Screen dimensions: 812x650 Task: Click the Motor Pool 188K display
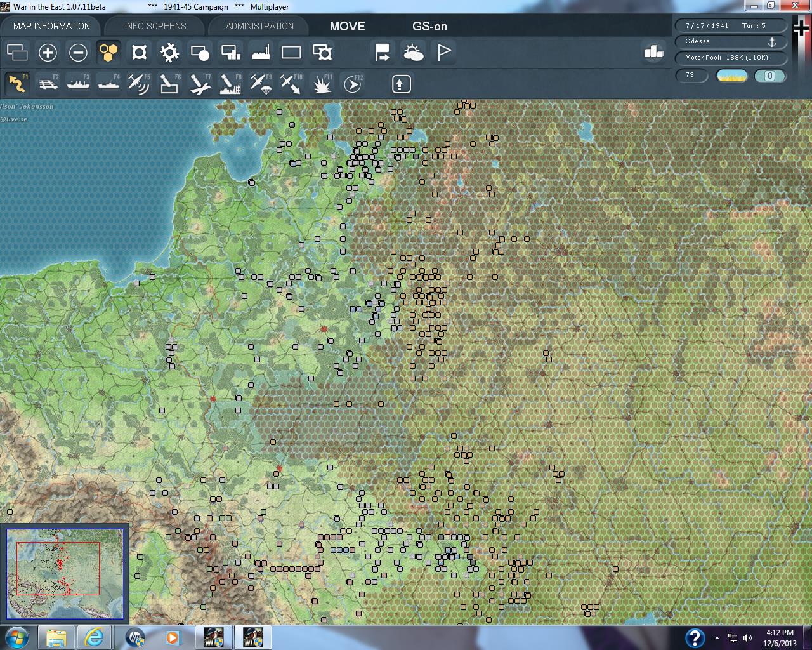click(x=731, y=58)
